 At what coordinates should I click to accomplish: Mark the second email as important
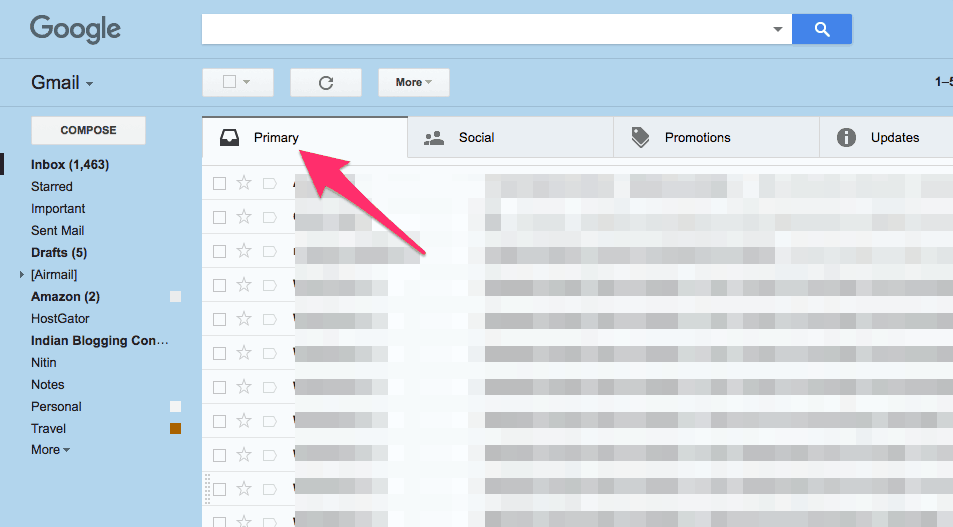269,217
